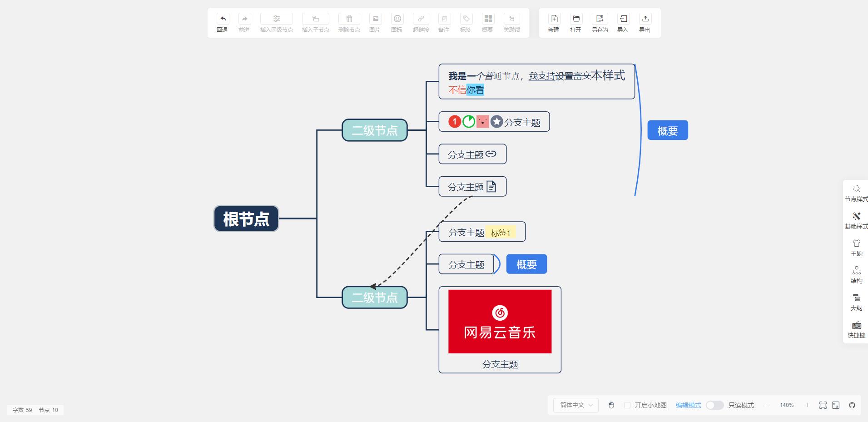Increase zoom with the plus control
This screenshot has height=422, width=868.
point(807,405)
